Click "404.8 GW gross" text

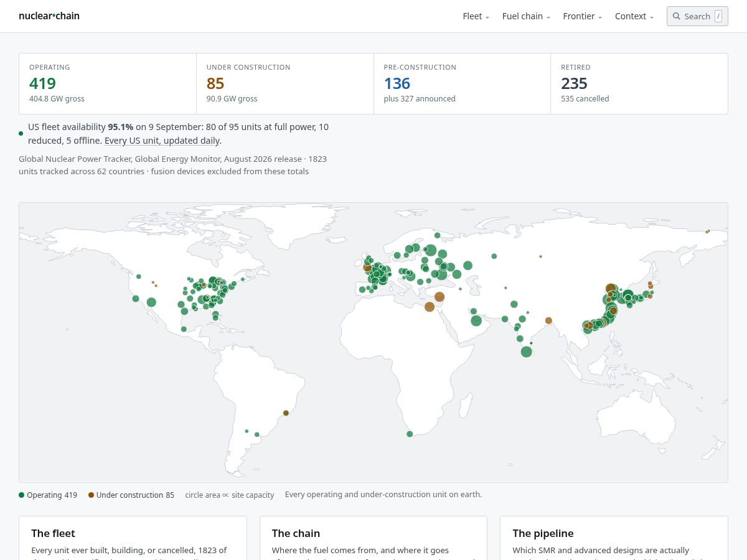(57, 98)
